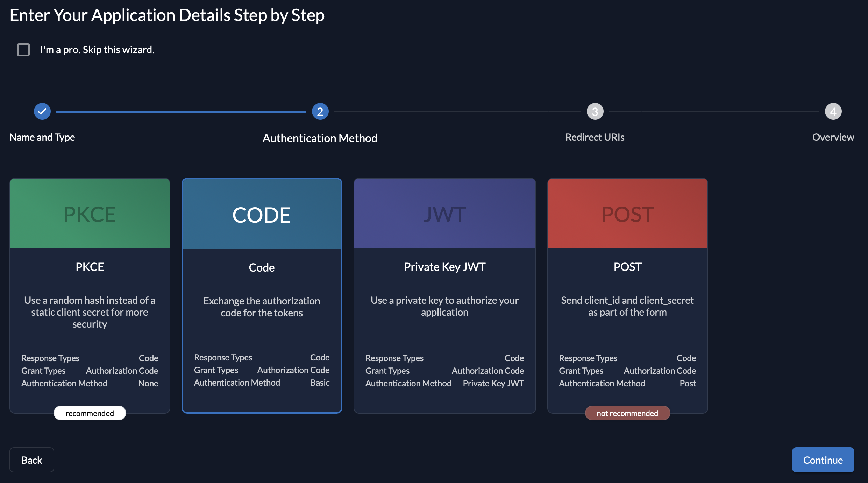Screen dimensions: 868x483
Task: Open the Redirect URIs step label
Action: (x=595, y=137)
